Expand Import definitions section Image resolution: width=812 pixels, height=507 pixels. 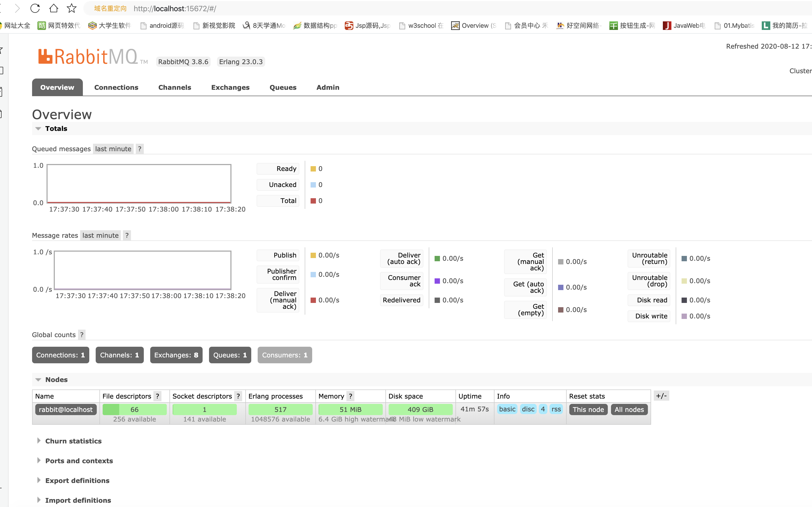[74, 500]
